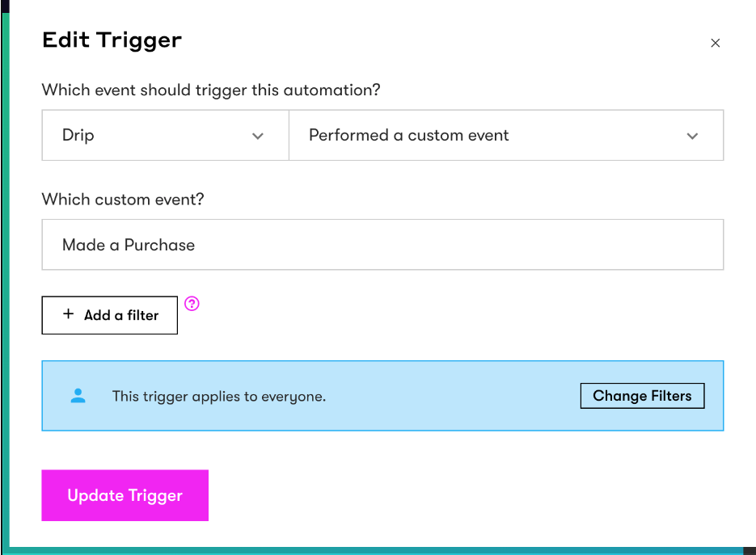Select the Edit Trigger title text
Image resolution: width=756 pixels, height=555 pixels.
(112, 40)
